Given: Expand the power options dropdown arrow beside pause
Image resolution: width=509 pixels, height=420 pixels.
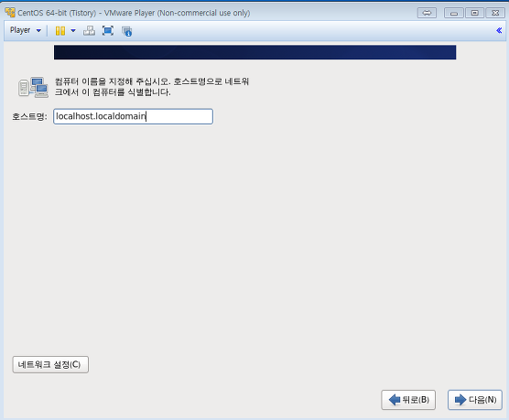Looking at the screenshot, I should (x=73, y=31).
